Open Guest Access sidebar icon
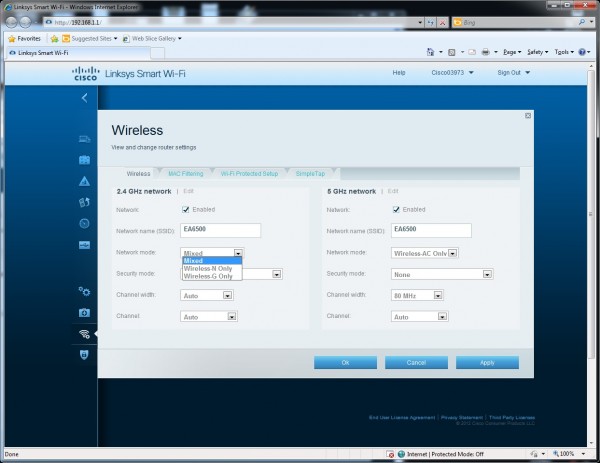This screenshot has width=600, height=463. 85,160
